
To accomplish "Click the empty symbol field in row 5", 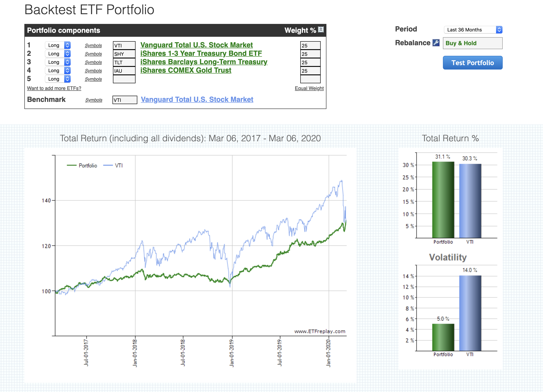I will (124, 79).
